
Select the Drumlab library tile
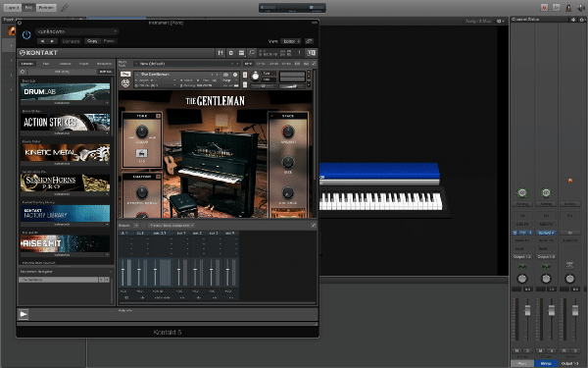pyautogui.click(x=66, y=91)
